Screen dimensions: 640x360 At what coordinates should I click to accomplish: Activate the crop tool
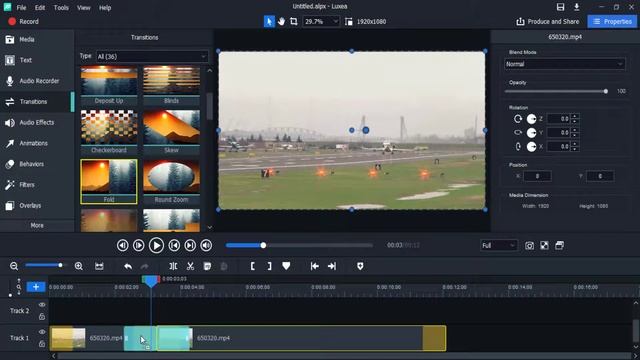(293, 21)
